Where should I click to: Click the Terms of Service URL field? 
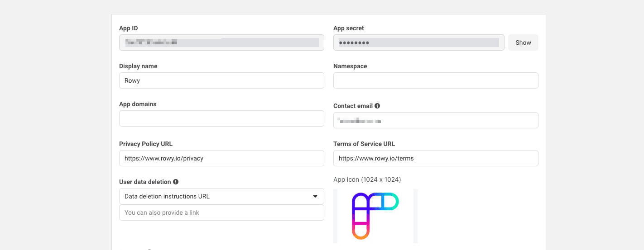[x=436, y=158]
